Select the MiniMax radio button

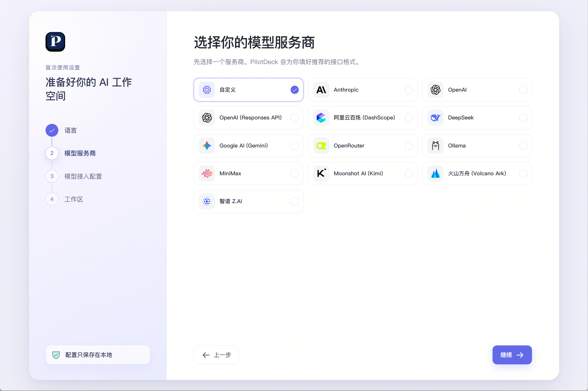[295, 173]
